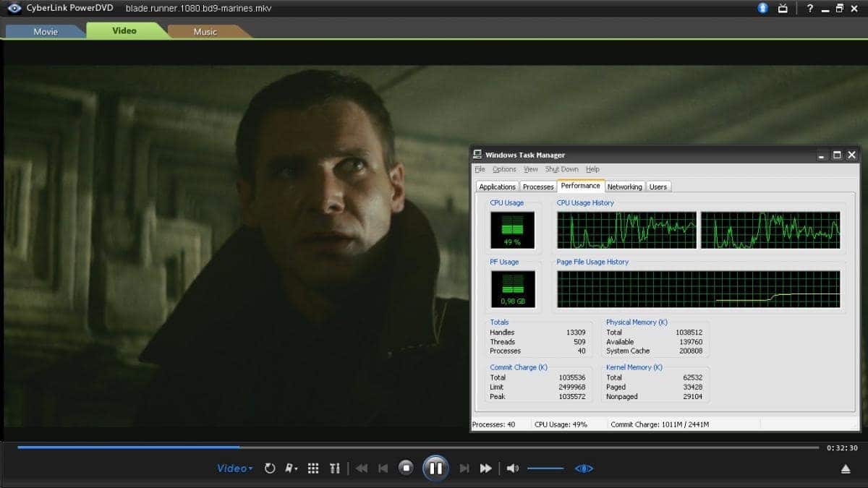This screenshot has width=868, height=488.
Task: Switch to the Users tab
Action: pyautogui.click(x=658, y=187)
